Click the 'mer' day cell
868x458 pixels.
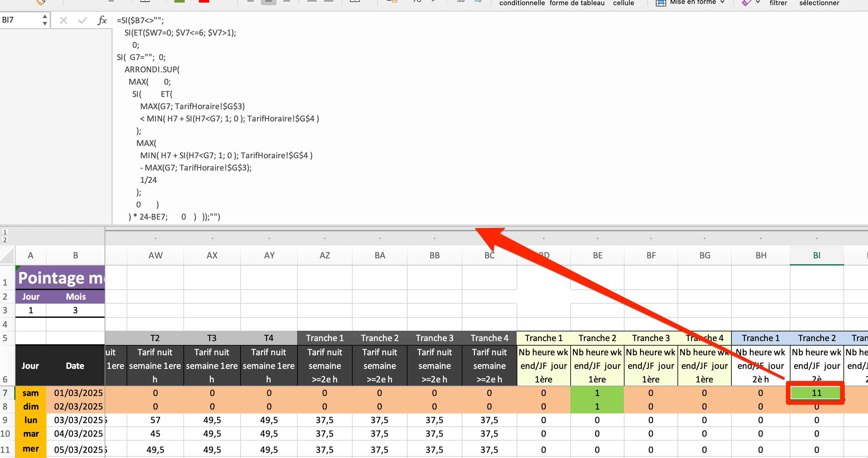[31, 449]
